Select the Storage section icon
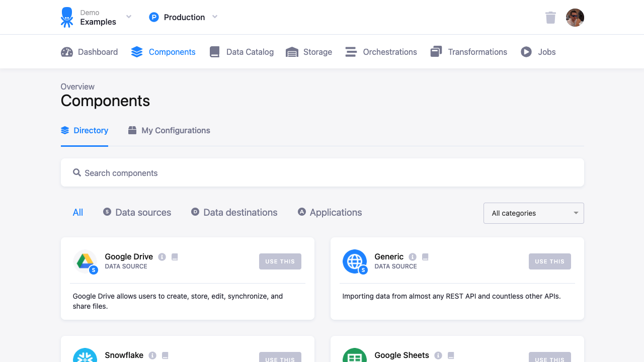Image resolution: width=644 pixels, height=362 pixels. click(x=292, y=51)
